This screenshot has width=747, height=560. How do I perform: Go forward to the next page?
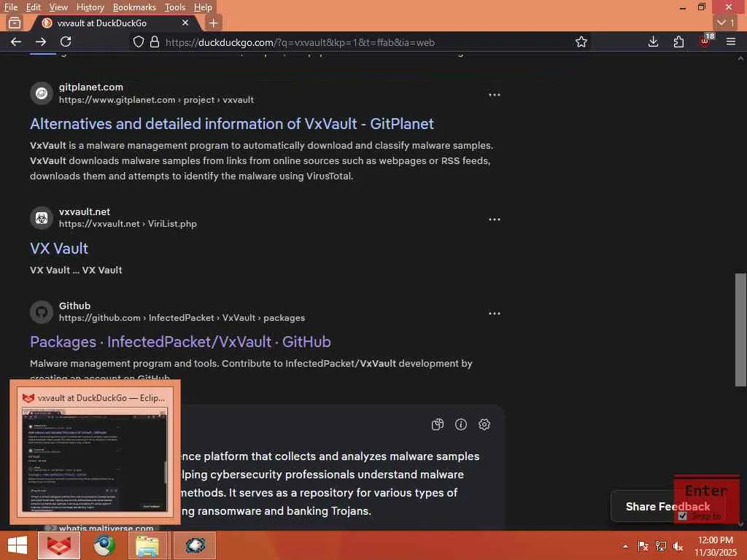pyautogui.click(x=41, y=42)
